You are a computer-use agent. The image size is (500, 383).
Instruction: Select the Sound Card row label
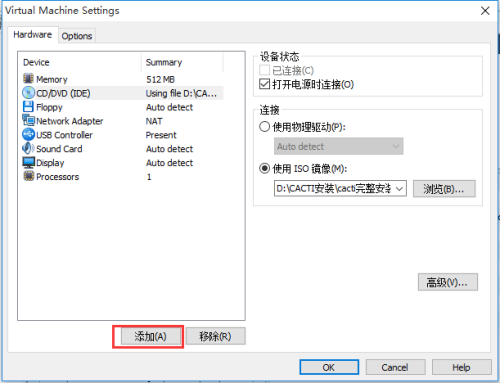(59, 149)
